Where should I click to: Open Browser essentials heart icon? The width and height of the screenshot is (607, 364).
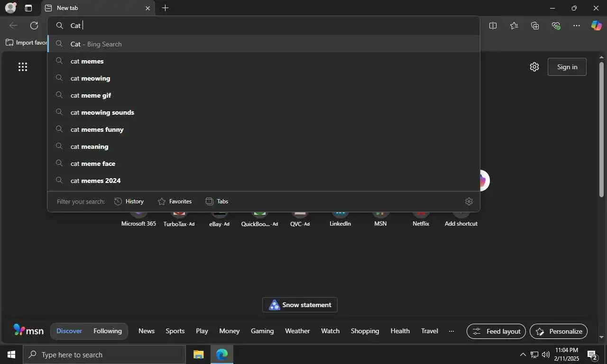[x=556, y=26]
